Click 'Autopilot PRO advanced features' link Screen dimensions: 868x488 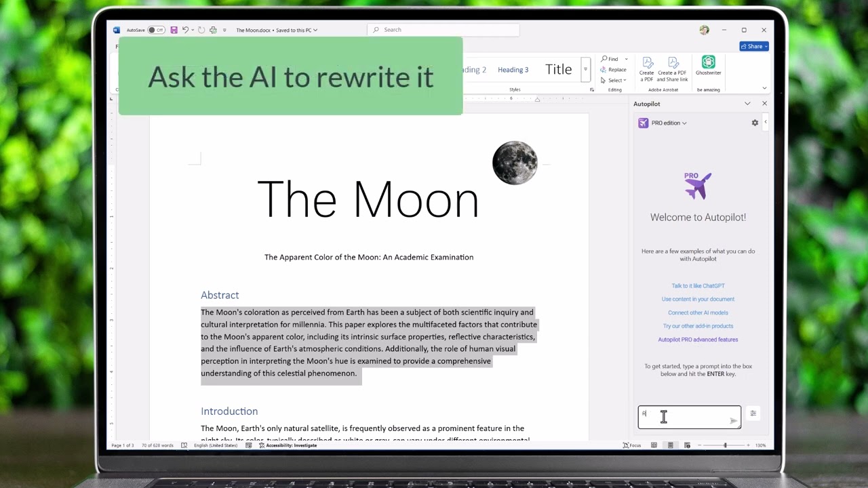point(698,340)
